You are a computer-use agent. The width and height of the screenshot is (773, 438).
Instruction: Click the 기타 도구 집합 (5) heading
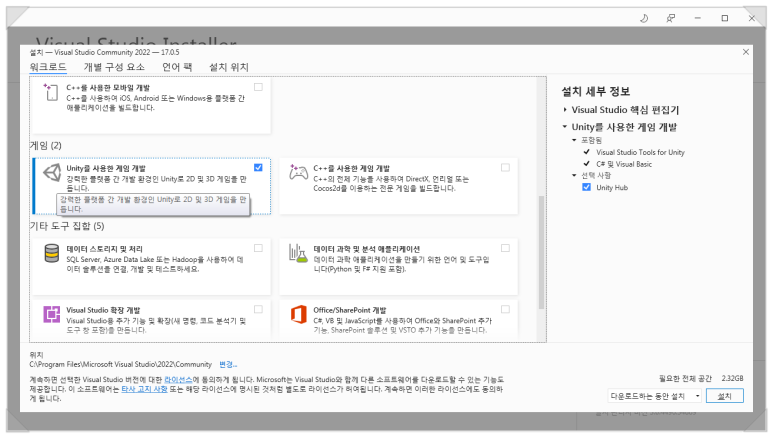tap(67, 226)
